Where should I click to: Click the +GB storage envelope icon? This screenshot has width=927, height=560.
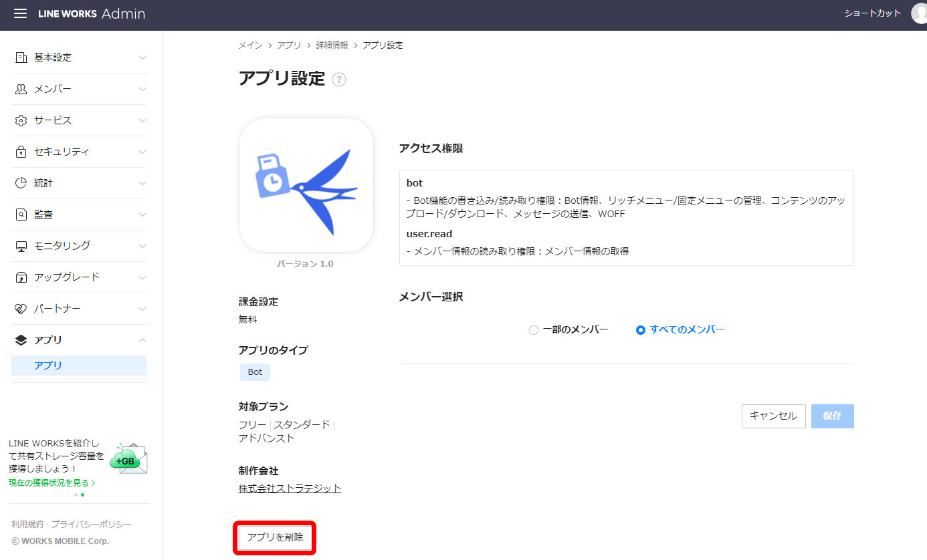(130, 458)
